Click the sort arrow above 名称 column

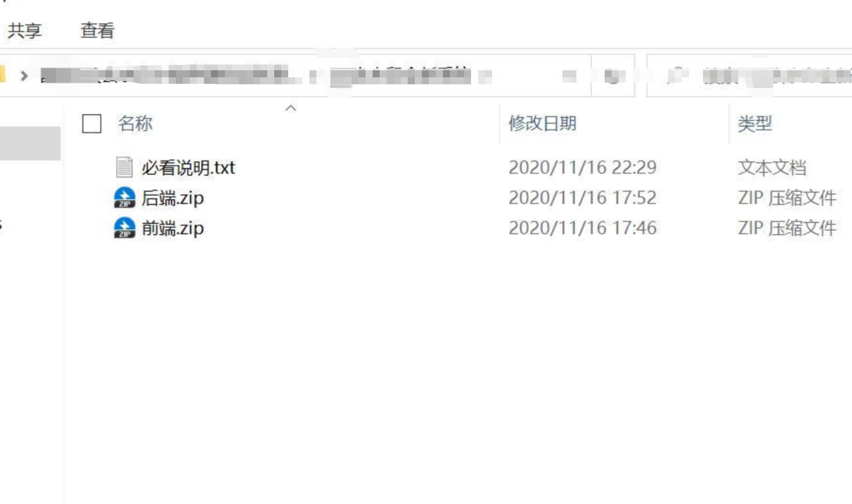[x=290, y=108]
